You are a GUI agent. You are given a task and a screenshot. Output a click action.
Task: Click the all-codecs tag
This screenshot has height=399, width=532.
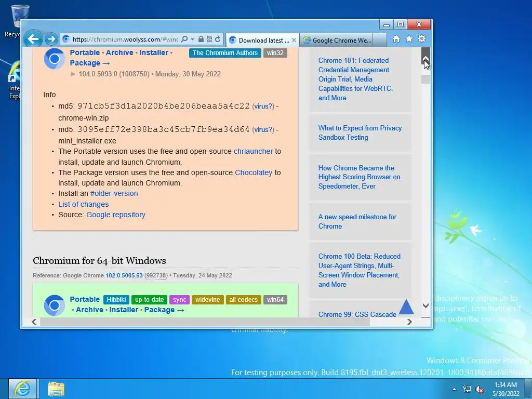point(243,300)
